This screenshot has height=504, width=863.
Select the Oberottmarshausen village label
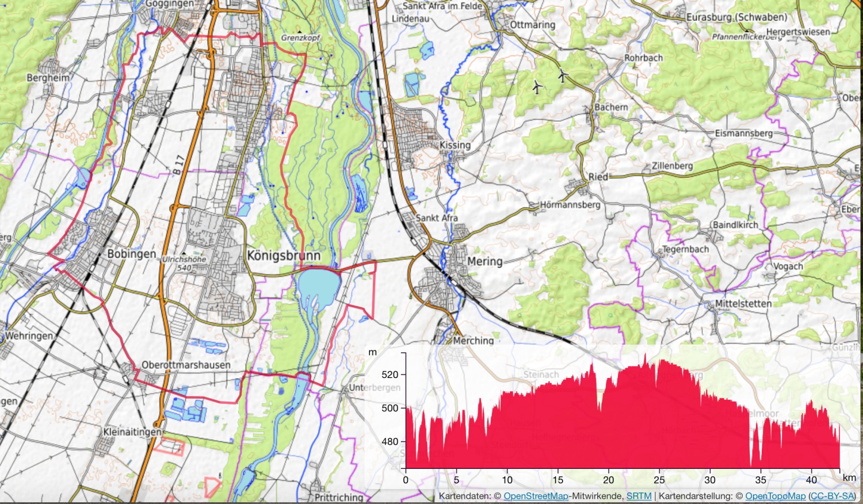pyautogui.click(x=186, y=365)
